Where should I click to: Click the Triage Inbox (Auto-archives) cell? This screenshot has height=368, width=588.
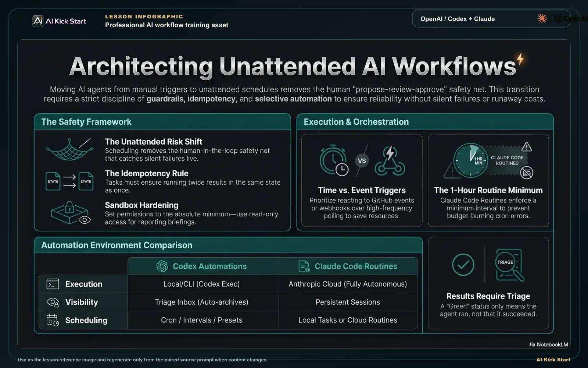(x=203, y=302)
